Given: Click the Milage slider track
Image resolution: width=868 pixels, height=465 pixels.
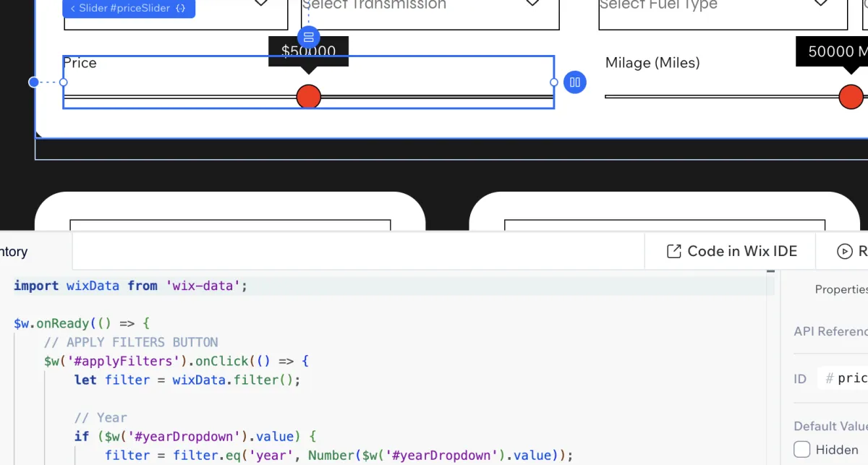Looking at the screenshot, I should 736,96.
